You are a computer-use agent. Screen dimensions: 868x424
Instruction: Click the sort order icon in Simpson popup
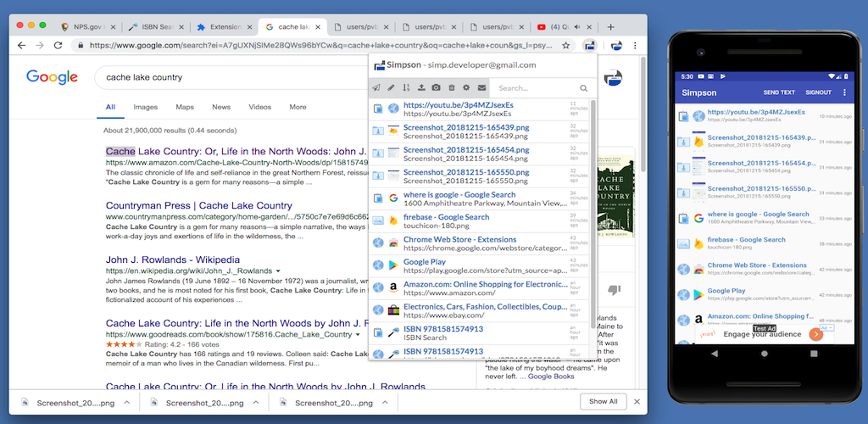(x=406, y=87)
